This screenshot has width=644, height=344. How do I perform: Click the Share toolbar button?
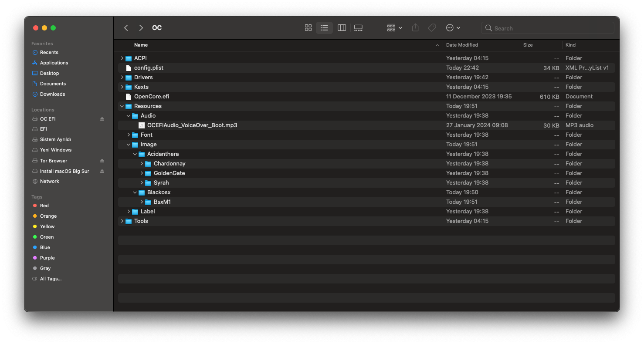(x=415, y=28)
